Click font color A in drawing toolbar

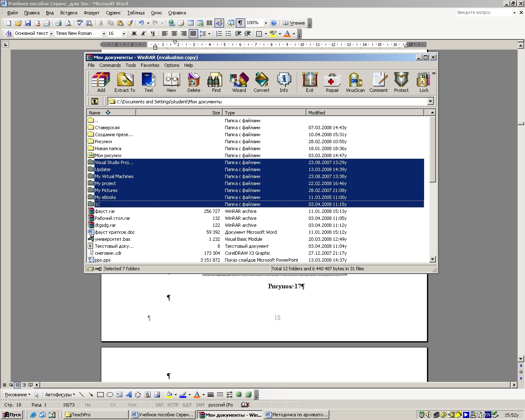pyautogui.click(x=196, y=395)
